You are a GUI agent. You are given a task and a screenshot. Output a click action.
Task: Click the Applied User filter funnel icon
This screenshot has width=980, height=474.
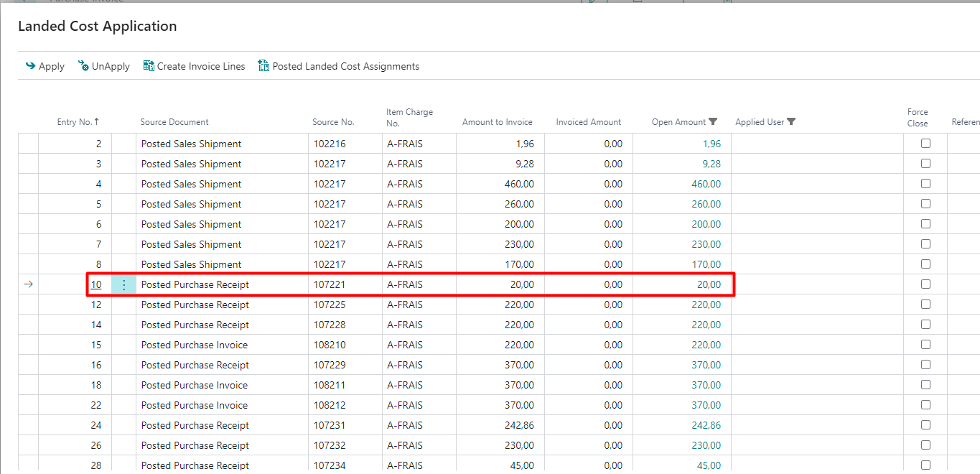[x=791, y=122]
